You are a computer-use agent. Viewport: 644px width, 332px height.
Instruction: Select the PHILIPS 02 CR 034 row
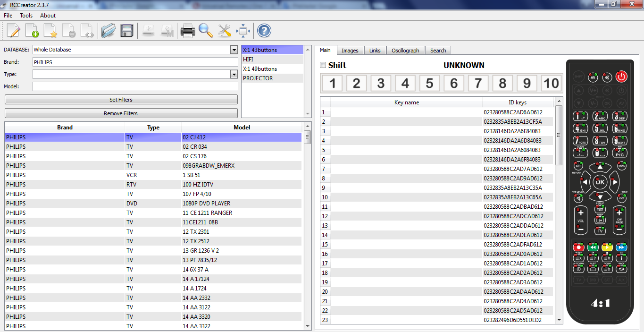153,146
